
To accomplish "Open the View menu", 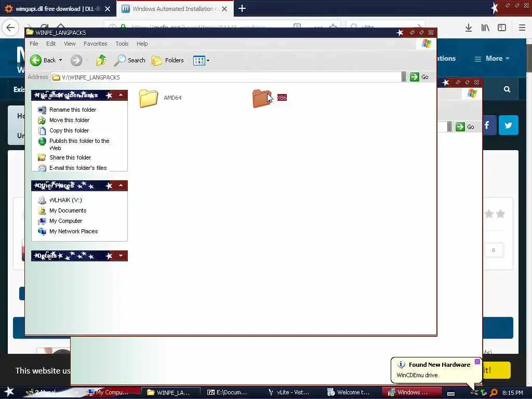I will 70,44.
